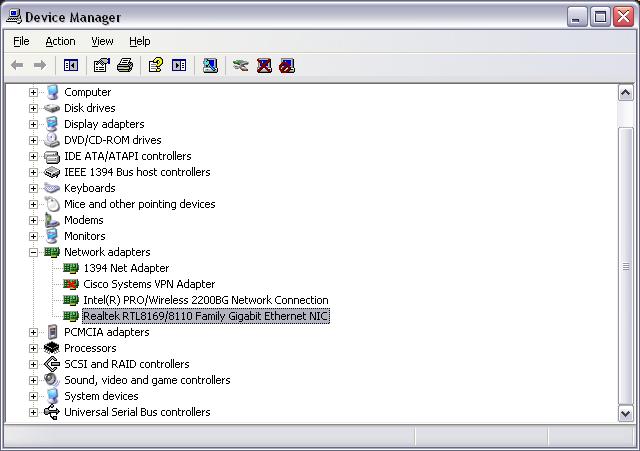Click the Disk drives category icon
The image size is (640, 451).
[x=52, y=108]
